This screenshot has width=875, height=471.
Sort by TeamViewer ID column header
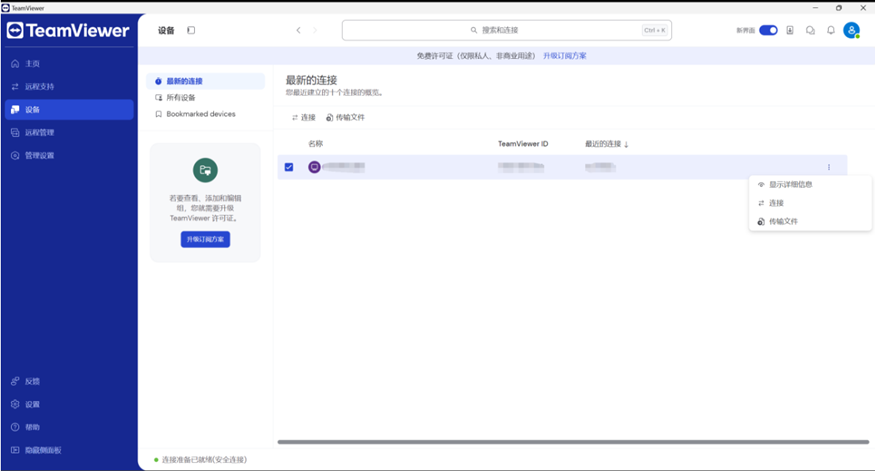click(523, 144)
